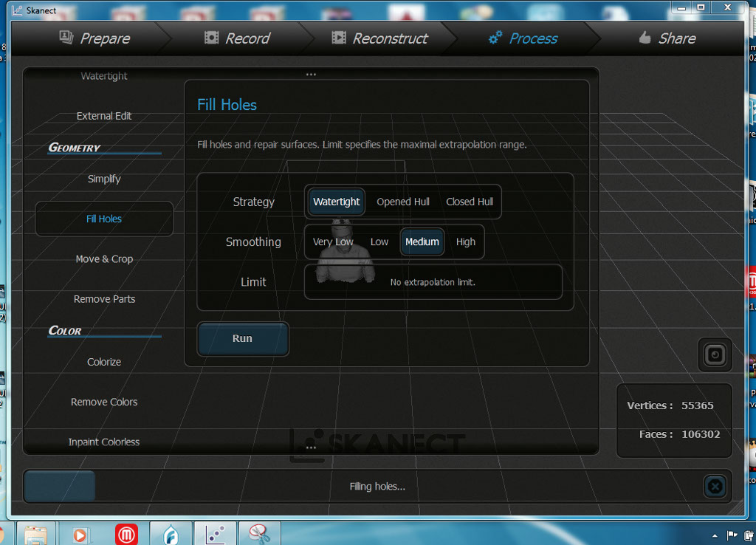Choose Closed Hull strategy
This screenshot has height=545, width=756.
tap(470, 202)
